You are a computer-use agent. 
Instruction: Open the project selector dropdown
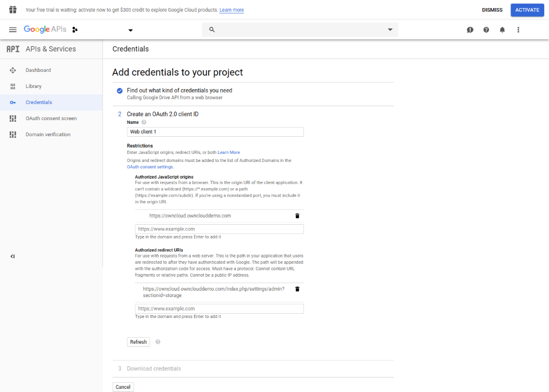tap(130, 30)
